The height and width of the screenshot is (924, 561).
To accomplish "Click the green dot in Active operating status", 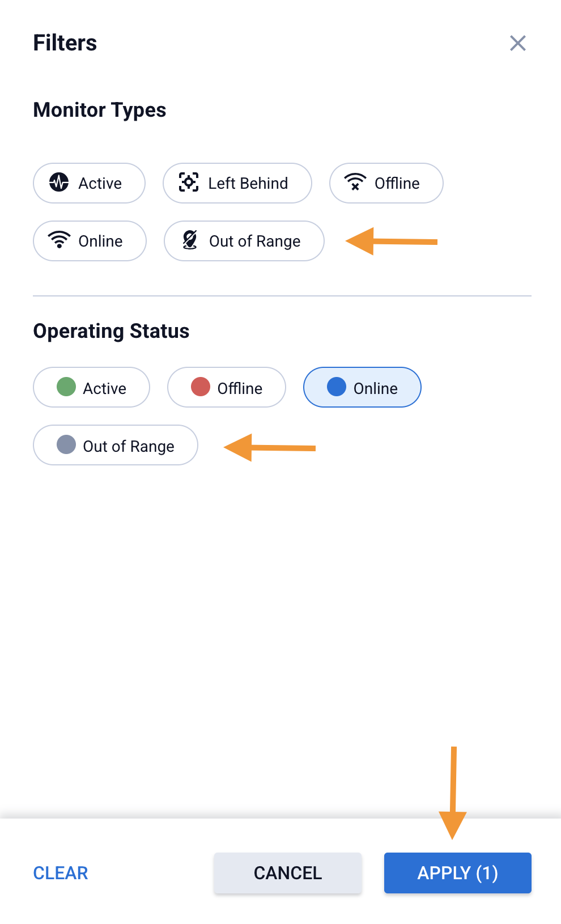I will point(66,387).
